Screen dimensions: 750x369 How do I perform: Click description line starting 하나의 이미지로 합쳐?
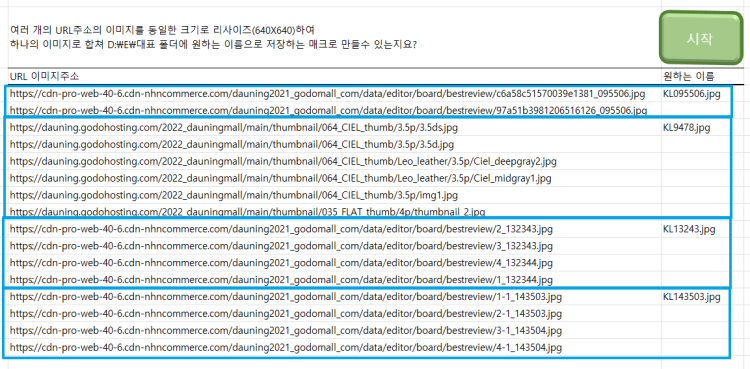[x=213, y=45]
